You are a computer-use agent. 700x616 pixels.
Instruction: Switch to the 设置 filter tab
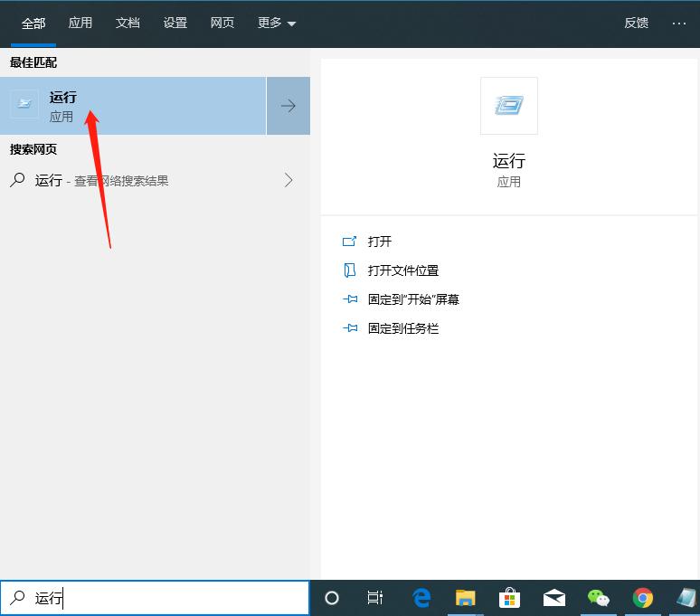tap(175, 23)
